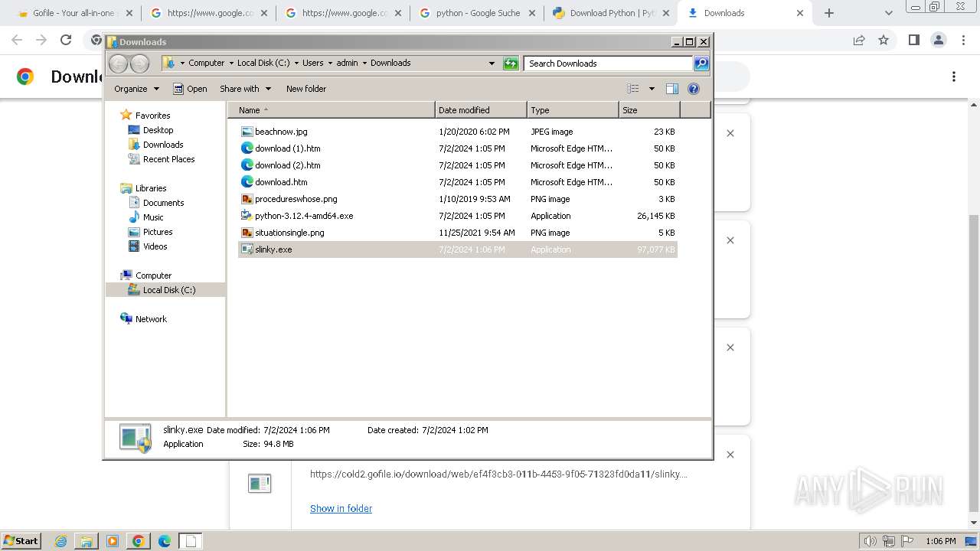Screen dimensions: 980x551
Task: Click the Open toolbar button
Action: tap(190, 89)
